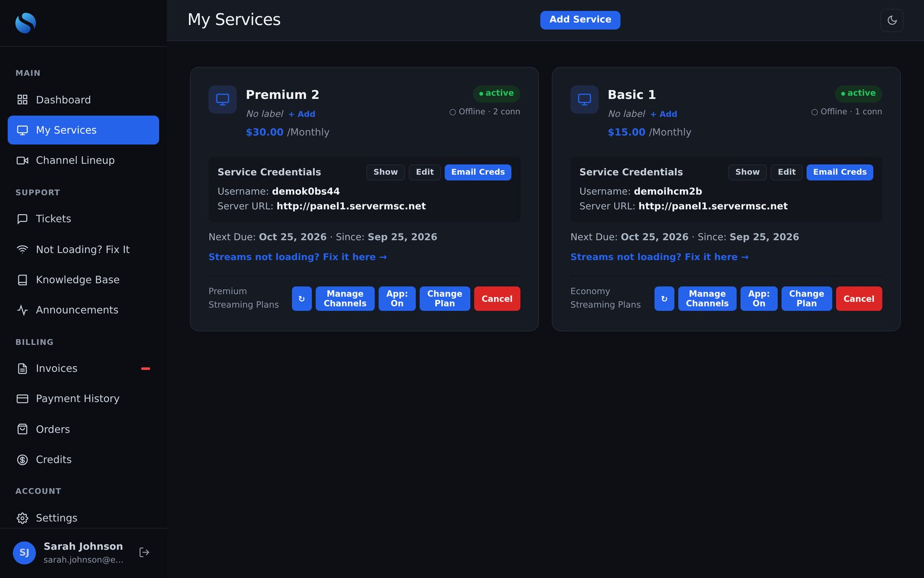Click the Premium 2 monitor icon
Image resolution: width=924 pixels, height=578 pixels.
[x=222, y=100]
